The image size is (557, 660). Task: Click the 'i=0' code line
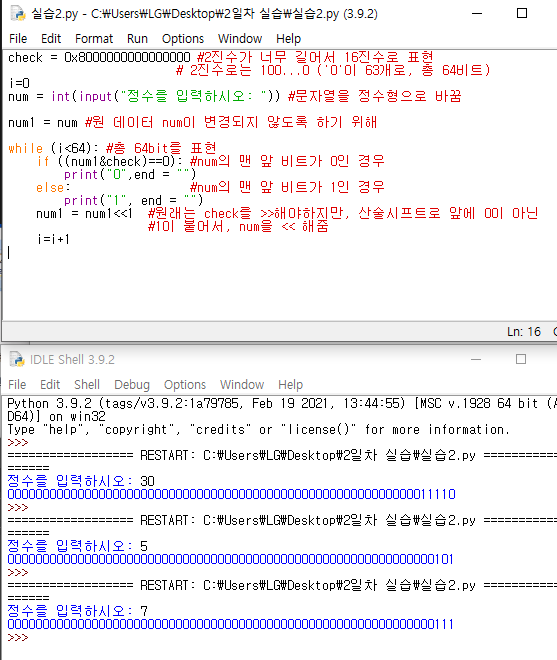pos(19,83)
